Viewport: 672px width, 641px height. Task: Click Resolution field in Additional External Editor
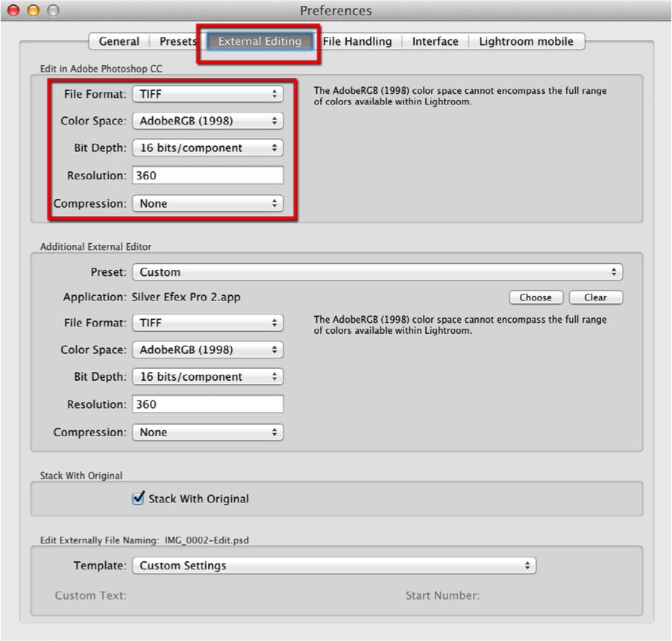click(207, 404)
